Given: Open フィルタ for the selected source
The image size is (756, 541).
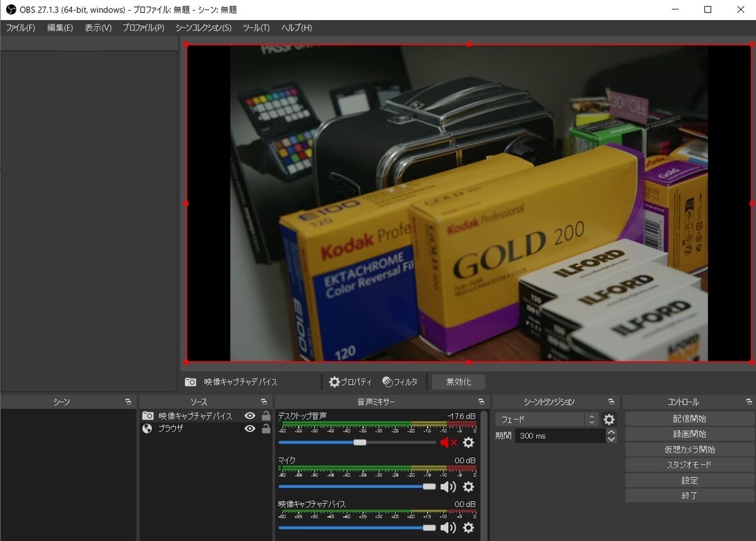Looking at the screenshot, I should [400, 382].
